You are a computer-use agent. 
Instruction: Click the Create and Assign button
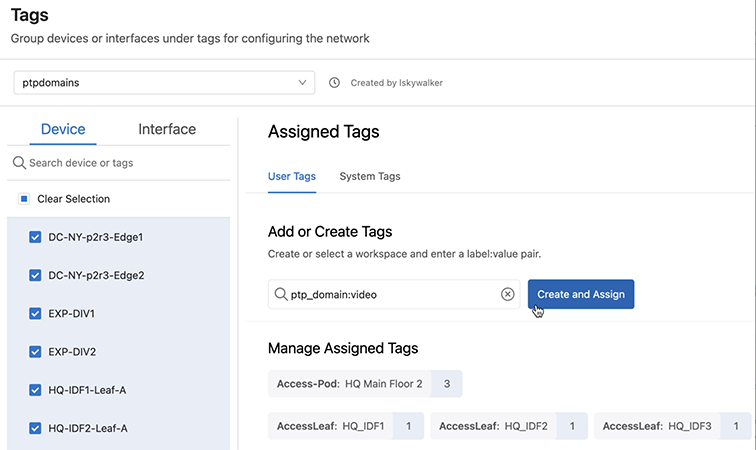click(x=581, y=294)
